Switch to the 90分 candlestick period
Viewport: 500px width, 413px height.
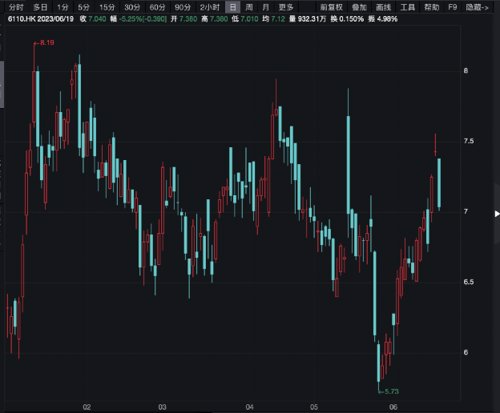[x=182, y=7]
